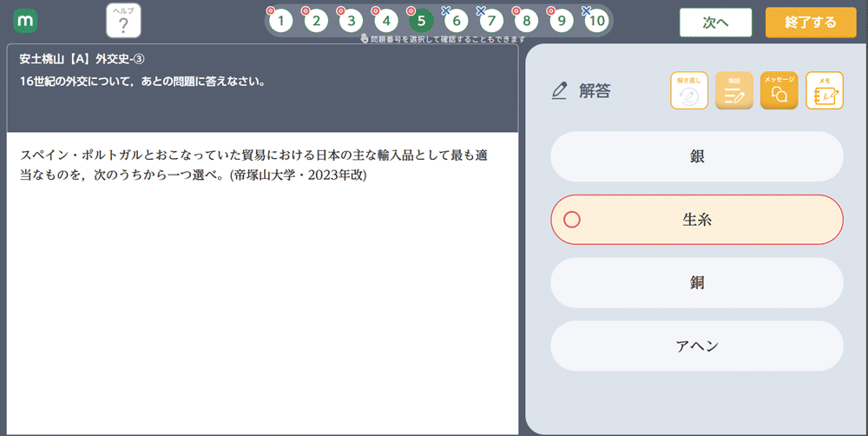Viewport: 868px width, 436px height.
Task: Click the source (帝塚山大学・2023年改)
Action: point(298,175)
